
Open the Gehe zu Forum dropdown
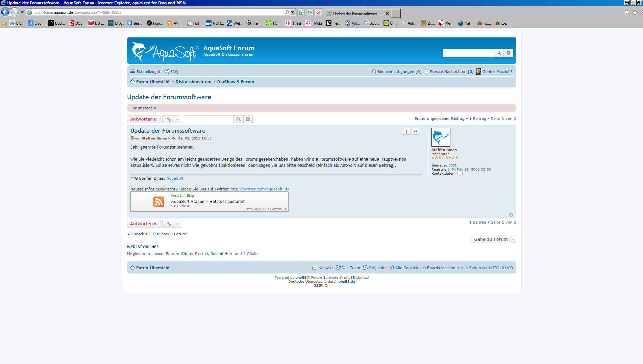tap(493, 239)
